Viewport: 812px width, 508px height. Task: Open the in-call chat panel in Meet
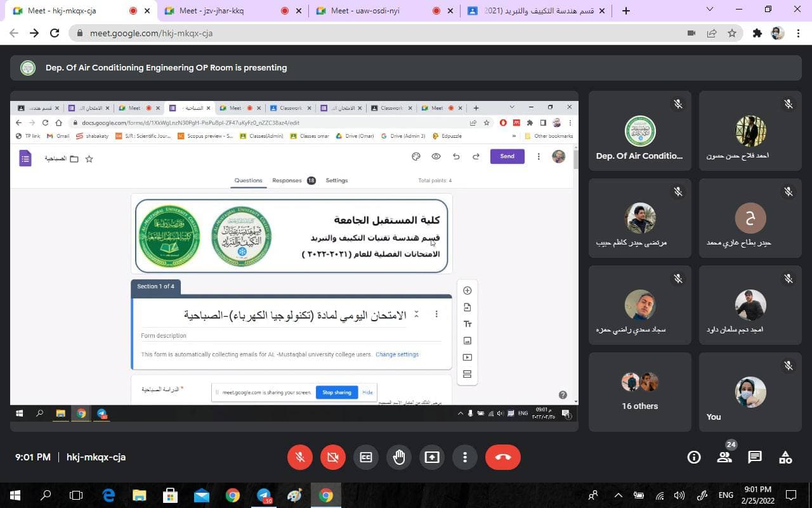[754, 457]
